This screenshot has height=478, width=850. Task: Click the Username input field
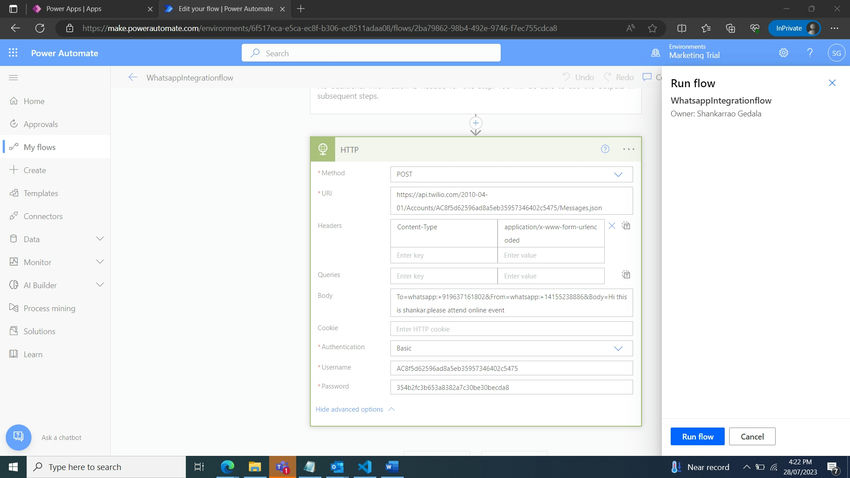pyautogui.click(x=511, y=368)
